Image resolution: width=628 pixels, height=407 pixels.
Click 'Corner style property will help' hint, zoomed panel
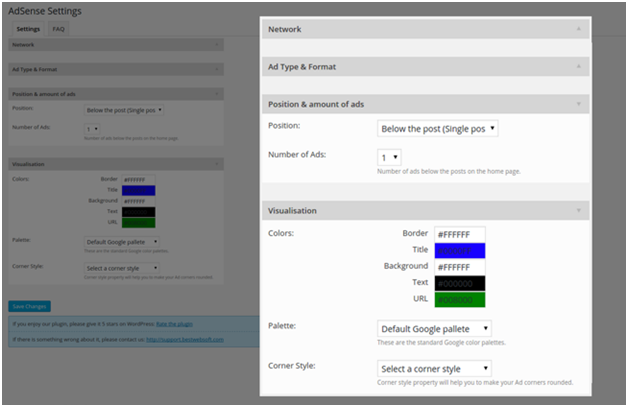click(475, 383)
